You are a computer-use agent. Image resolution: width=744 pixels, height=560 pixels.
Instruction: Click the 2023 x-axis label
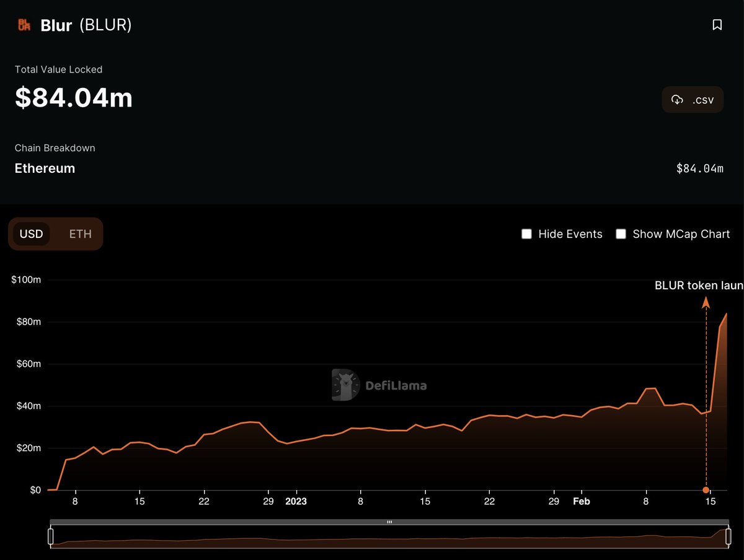click(x=296, y=501)
